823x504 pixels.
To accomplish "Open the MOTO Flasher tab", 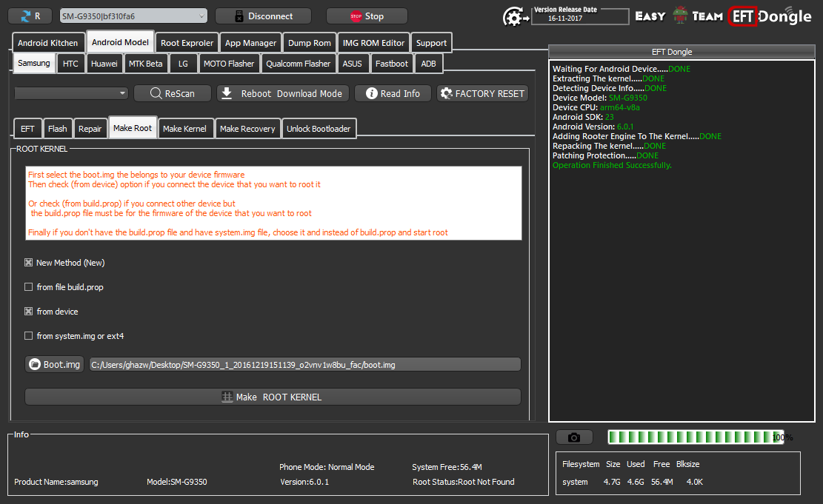I will [x=228, y=64].
